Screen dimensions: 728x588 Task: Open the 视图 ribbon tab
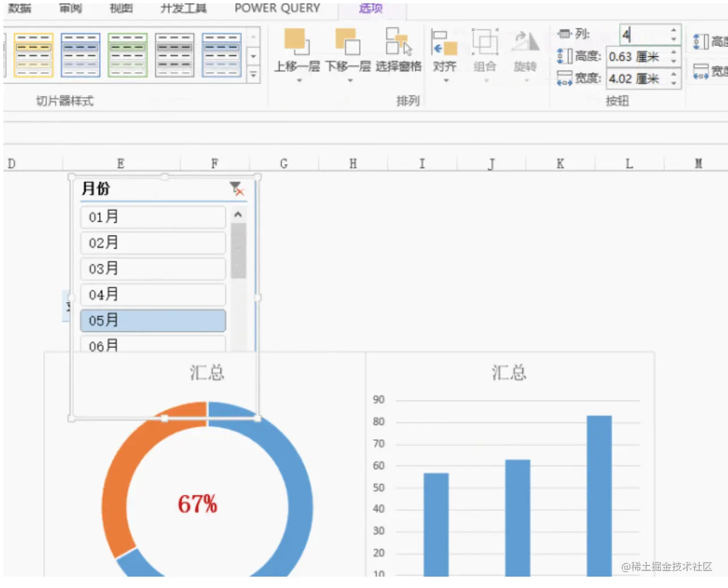click(121, 8)
